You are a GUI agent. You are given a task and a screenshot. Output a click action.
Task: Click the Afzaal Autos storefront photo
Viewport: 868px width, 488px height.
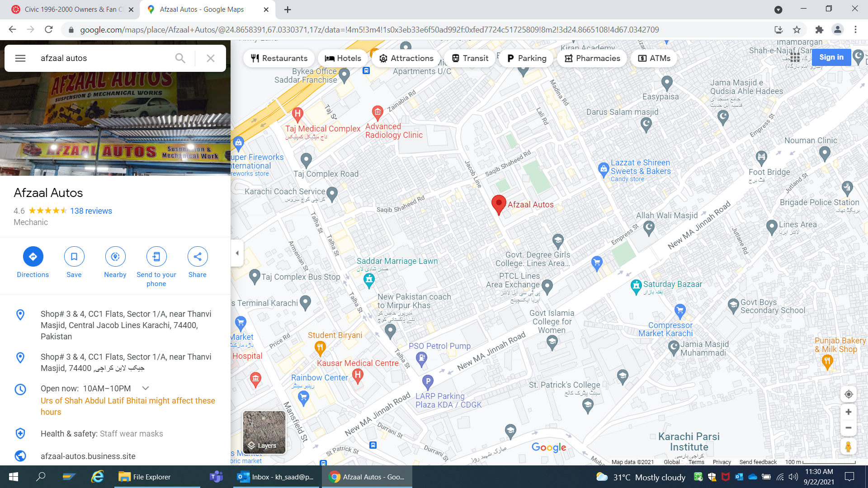click(115, 124)
